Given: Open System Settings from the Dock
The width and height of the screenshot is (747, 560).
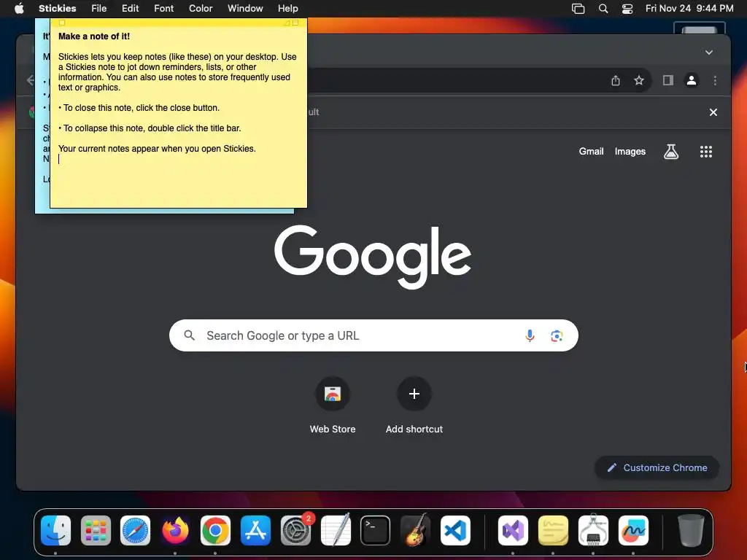Looking at the screenshot, I should 295,531.
